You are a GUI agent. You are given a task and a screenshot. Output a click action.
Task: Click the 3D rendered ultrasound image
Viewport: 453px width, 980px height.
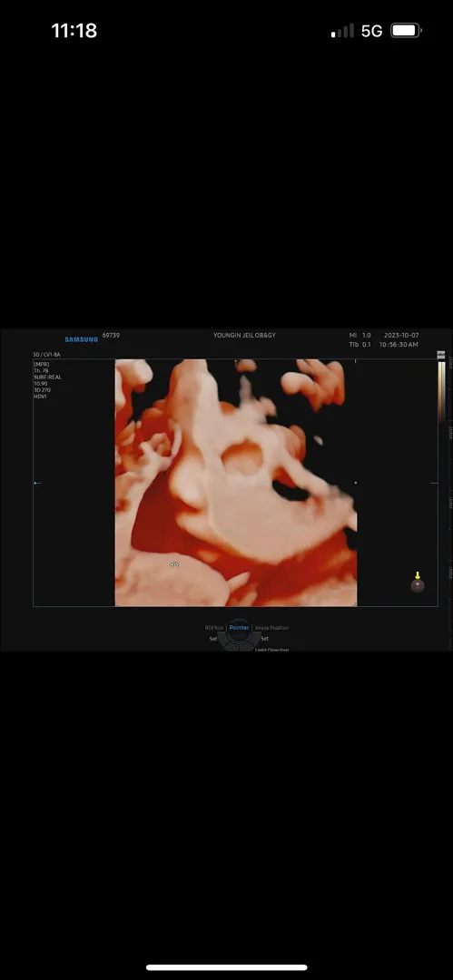click(x=236, y=483)
